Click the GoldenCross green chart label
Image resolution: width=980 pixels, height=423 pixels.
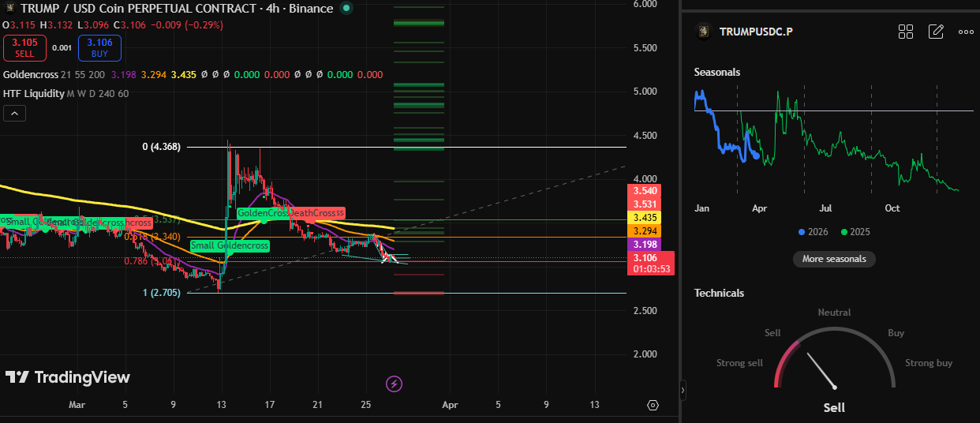pyautogui.click(x=263, y=213)
